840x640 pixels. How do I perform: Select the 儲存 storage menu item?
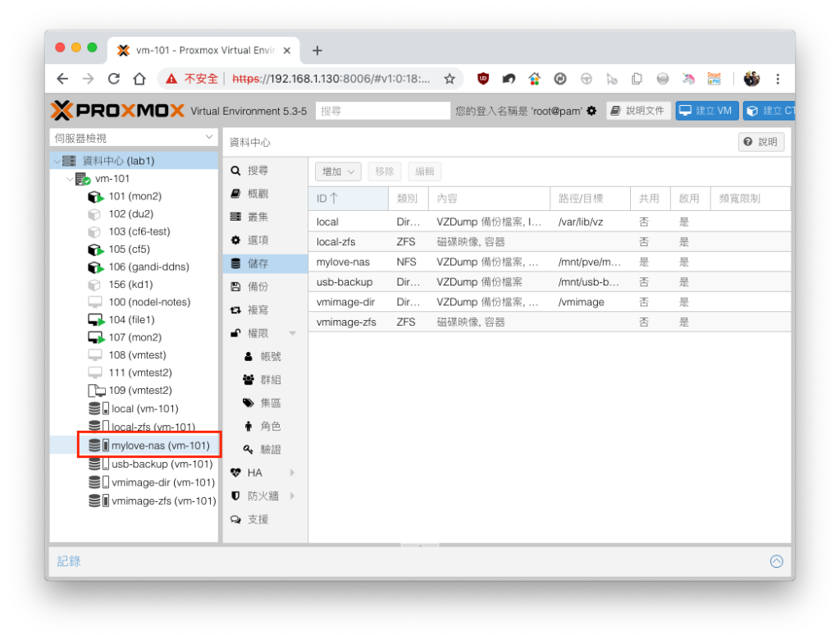click(265, 263)
